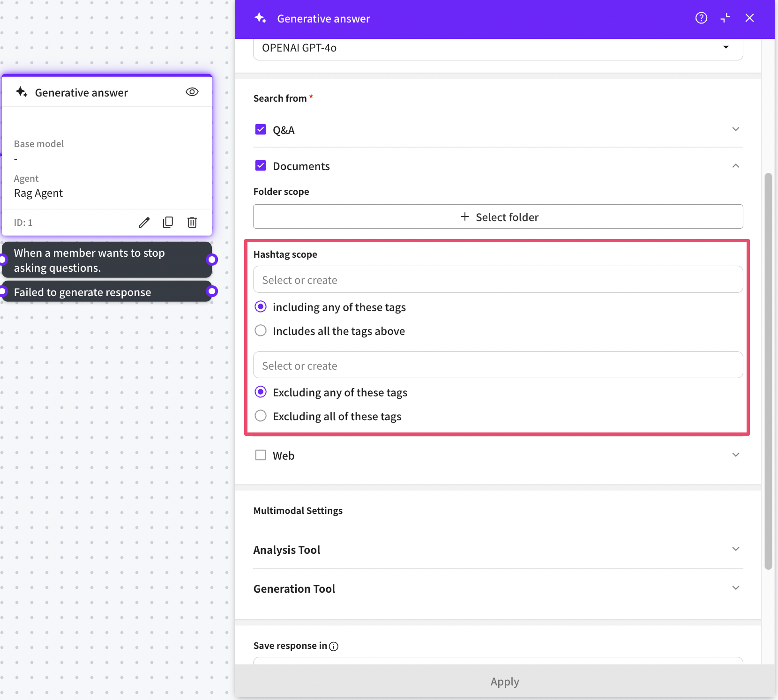Toggle the eye preview icon on card
This screenshot has width=778, height=700.
click(x=192, y=92)
